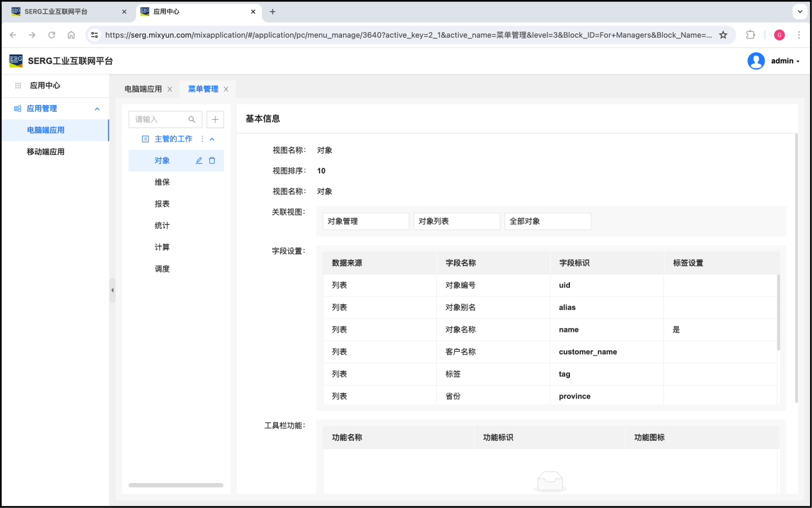
Task: Collapse the 主管的工作 tree node
Action: click(213, 139)
